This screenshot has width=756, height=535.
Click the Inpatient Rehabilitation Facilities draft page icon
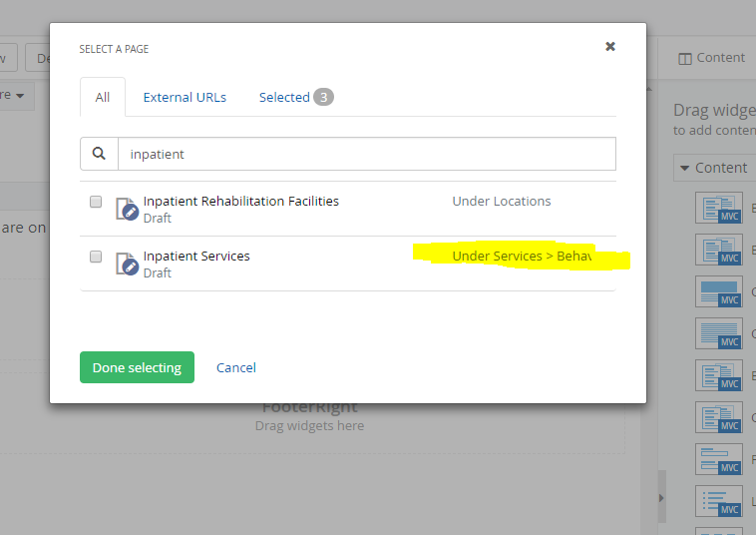pyautogui.click(x=127, y=209)
